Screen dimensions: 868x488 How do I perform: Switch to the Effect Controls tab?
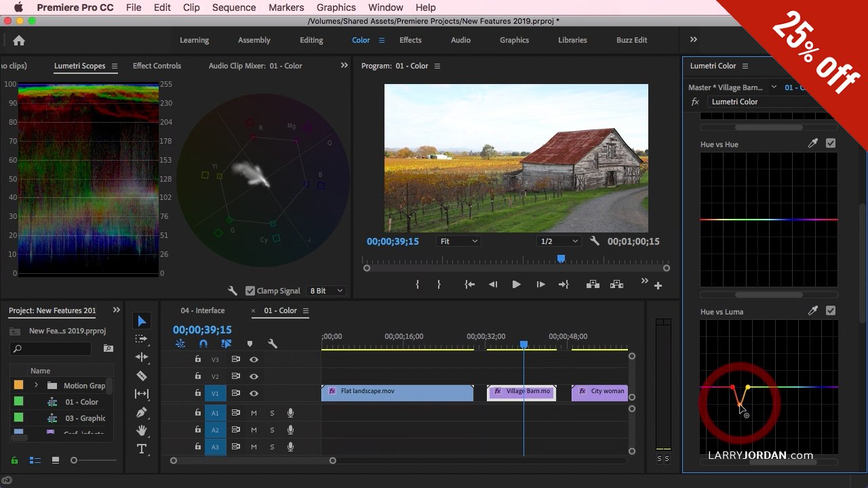tap(157, 66)
